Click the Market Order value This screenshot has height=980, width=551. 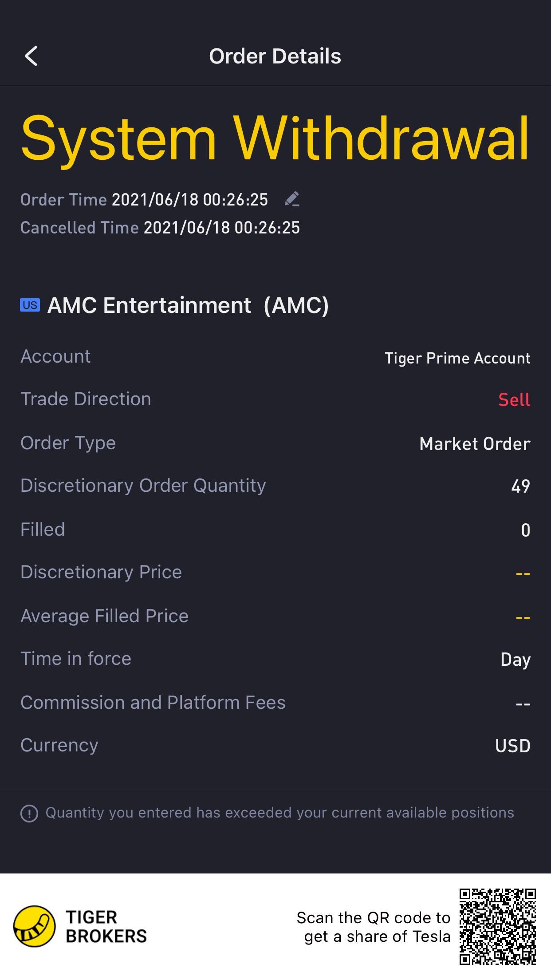click(x=475, y=444)
